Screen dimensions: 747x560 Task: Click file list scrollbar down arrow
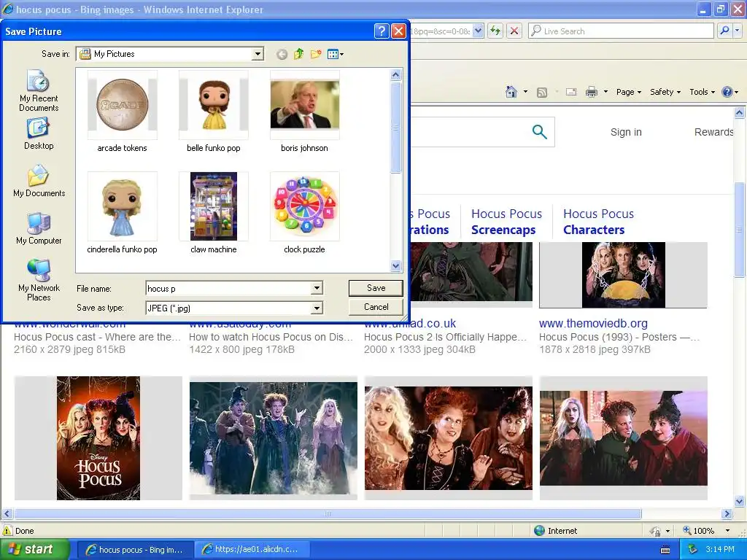tap(395, 266)
